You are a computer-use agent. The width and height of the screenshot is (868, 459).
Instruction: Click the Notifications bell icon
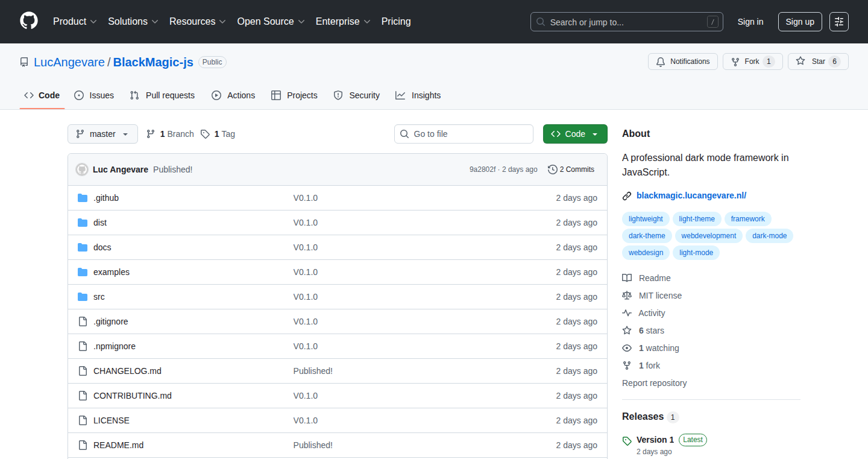click(661, 62)
